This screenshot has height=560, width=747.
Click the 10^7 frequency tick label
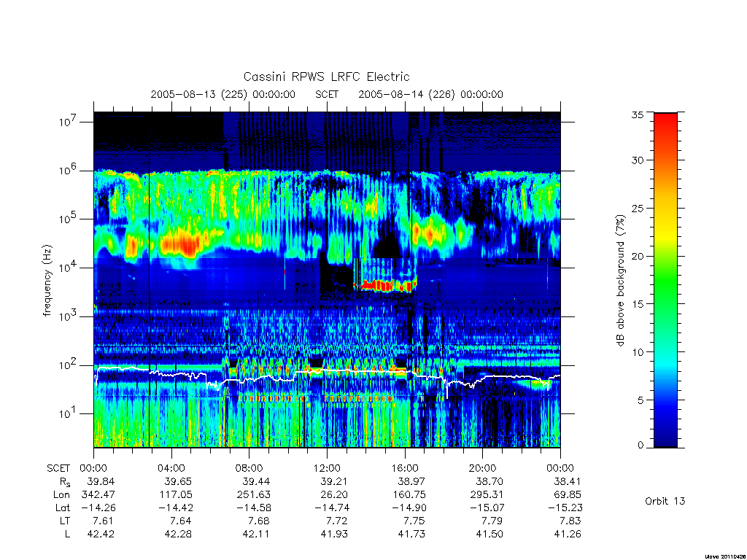(x=69, y=121)
